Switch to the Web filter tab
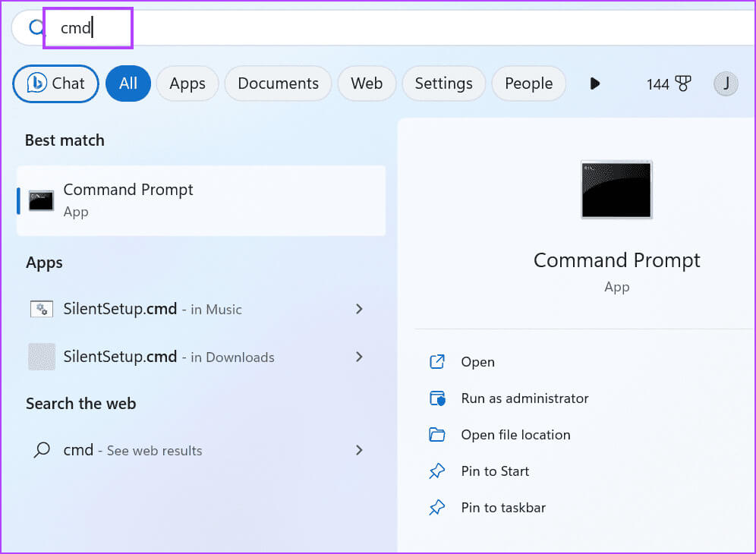This screenshot has width=756, height=554. 367,83
